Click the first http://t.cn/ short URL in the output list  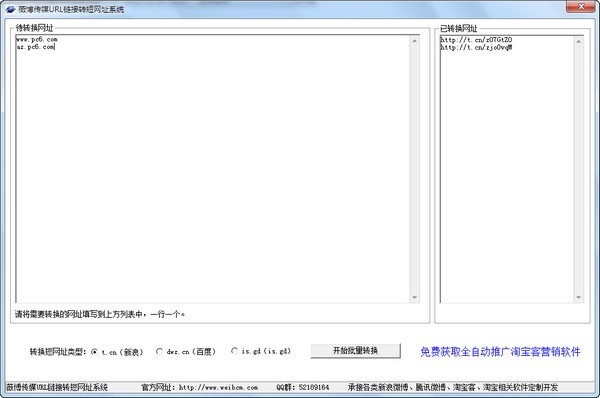pyautogui.click(x=476, y=39)
